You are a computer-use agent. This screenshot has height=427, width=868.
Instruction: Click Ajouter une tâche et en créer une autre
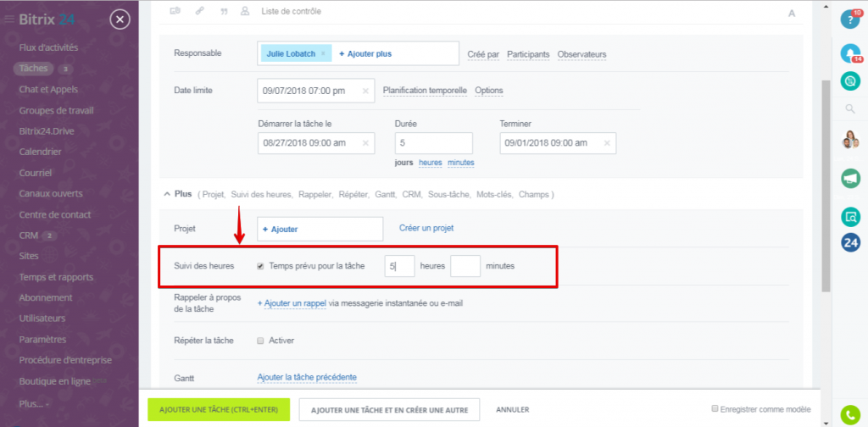[390, 410]
